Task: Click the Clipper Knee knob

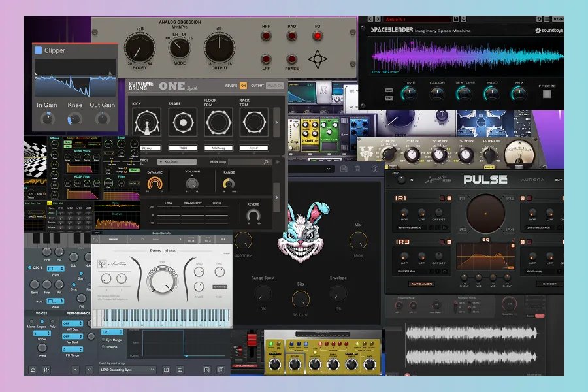Action: 74,120
